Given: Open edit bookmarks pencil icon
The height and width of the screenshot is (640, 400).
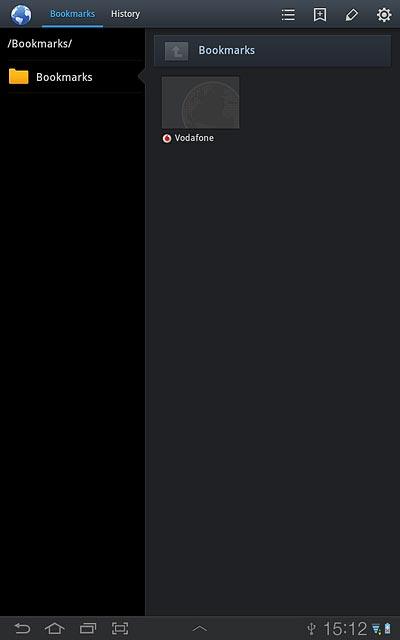Looking at the screenshot, I should pyautogui.click(x=351, y=15).
